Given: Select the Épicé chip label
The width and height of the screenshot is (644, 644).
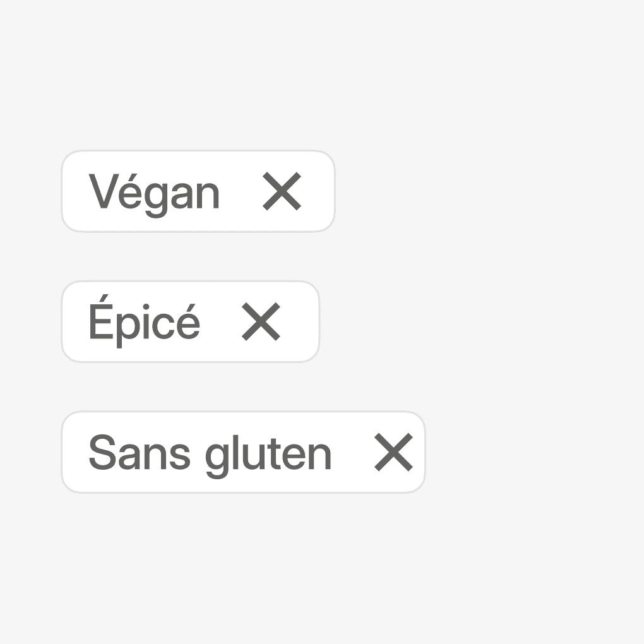Looking at the screenshot, I should point(144,323).
